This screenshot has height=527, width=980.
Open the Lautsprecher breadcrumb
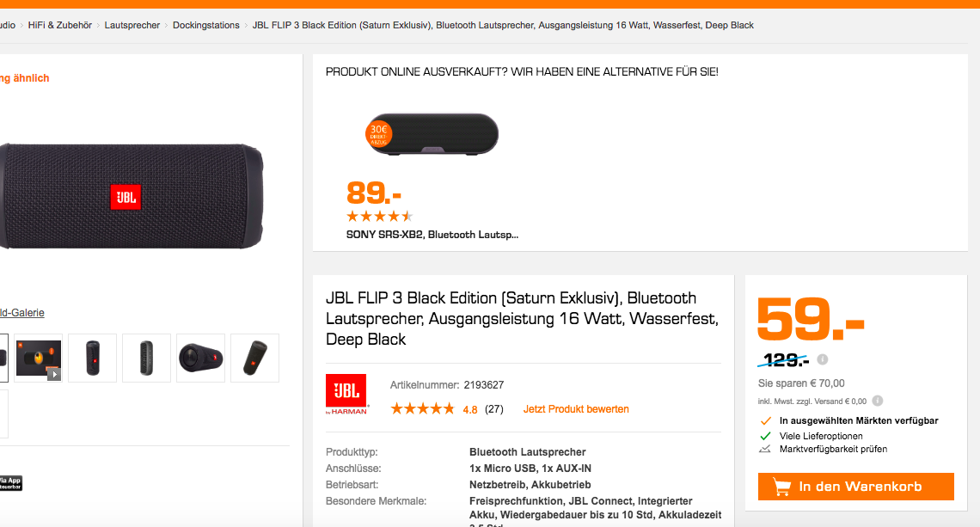click(132, 25)
